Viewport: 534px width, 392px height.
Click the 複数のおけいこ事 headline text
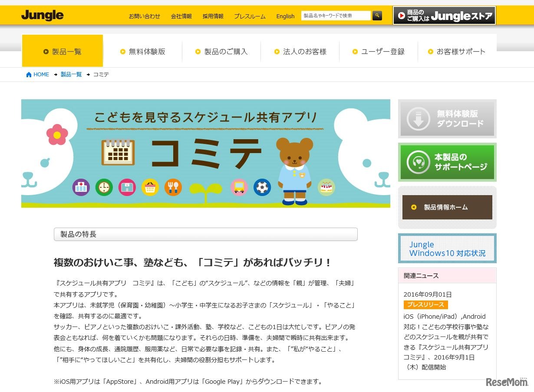point(192,262)
